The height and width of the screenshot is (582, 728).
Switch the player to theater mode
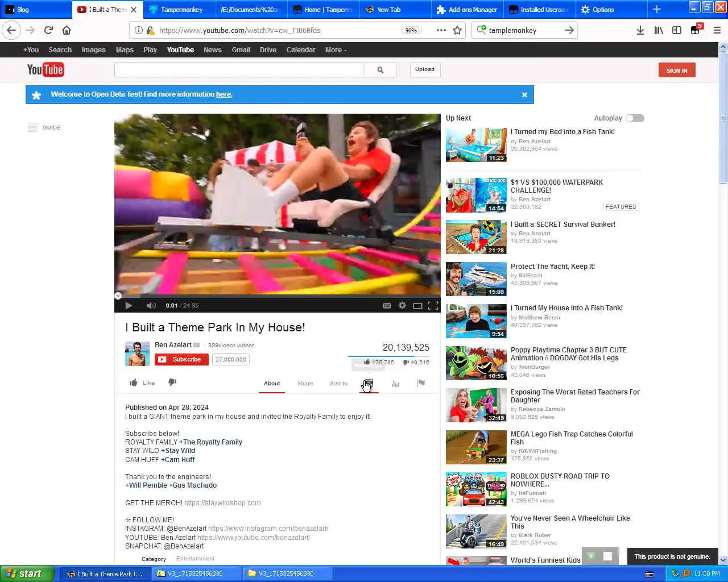[417, 306]
